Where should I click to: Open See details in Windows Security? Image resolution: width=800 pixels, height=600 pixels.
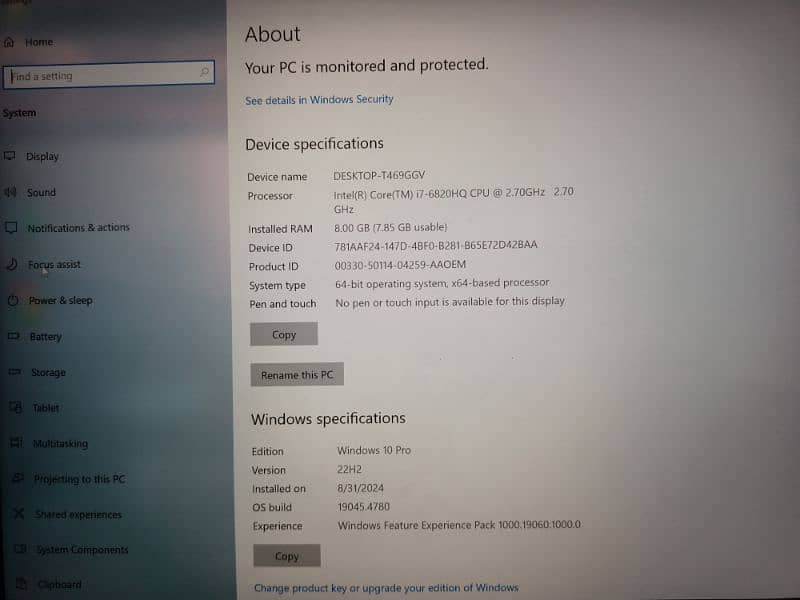(319, 100)
